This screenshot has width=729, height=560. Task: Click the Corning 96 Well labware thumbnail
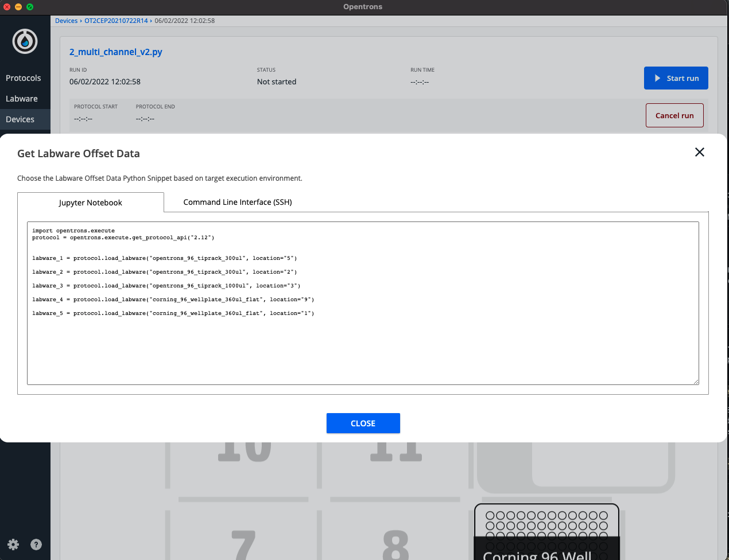(547, 531)
